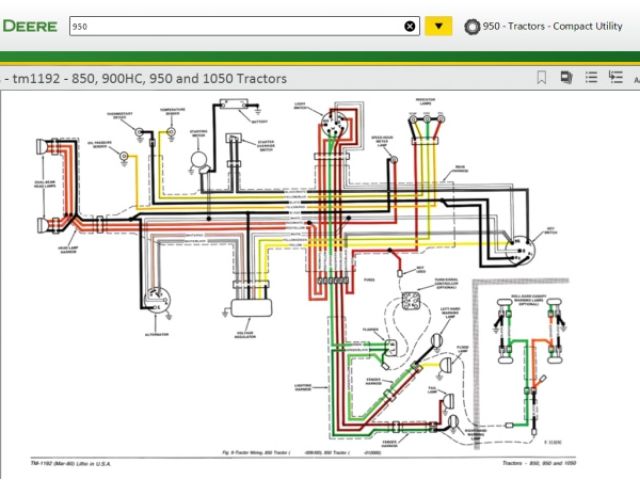
Task: Clear the search field containing 950
Action: click(x=410, y=26)
